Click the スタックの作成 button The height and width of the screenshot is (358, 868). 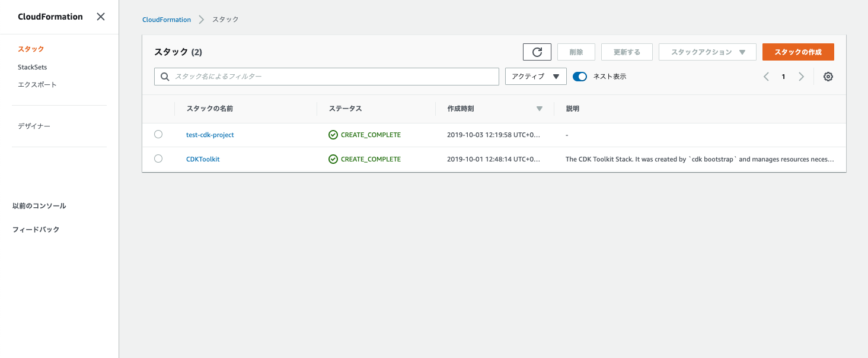coord(798,52)
